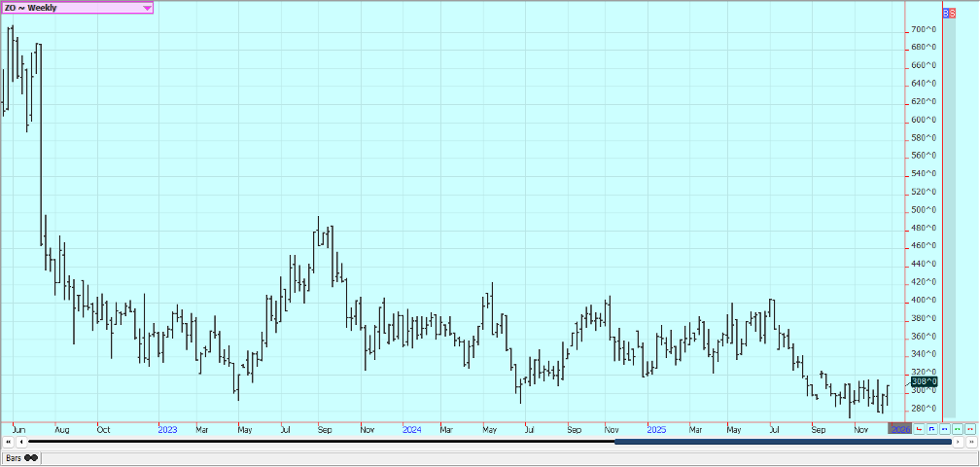
Task: Click the green dash chart icon
Action: click(x=957, y=428)
